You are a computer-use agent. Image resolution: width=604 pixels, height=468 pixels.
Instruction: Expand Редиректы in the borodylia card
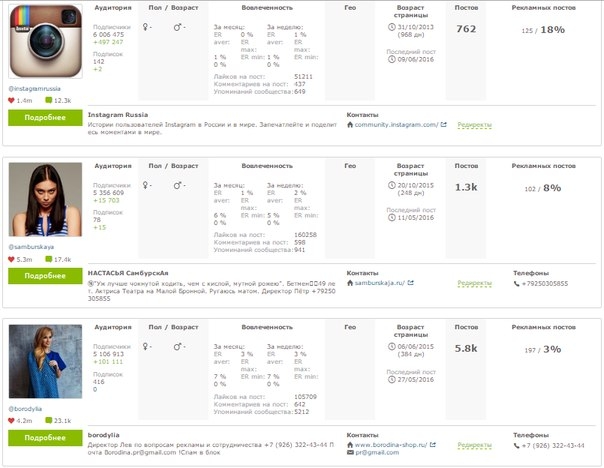(x=475, y=445)
